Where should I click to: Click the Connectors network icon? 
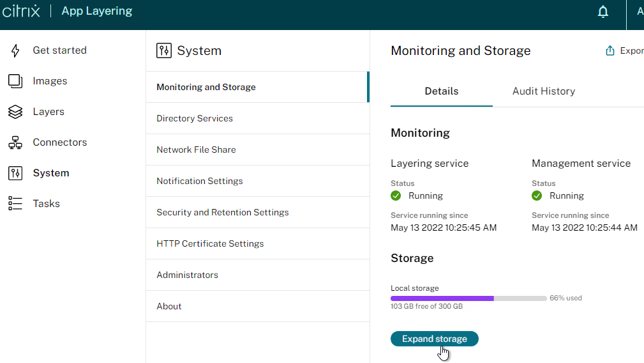pos(15,143)
